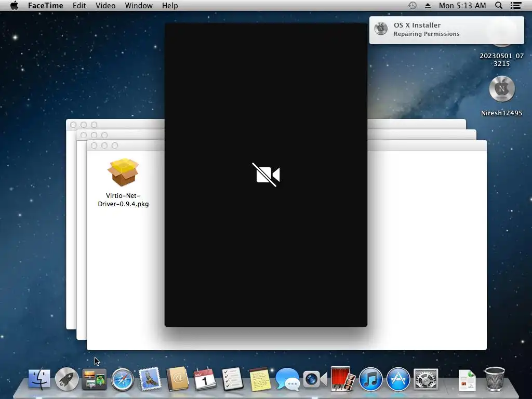Open the Edit menu
The image size is (532, 399).
(x=79, y=6)
